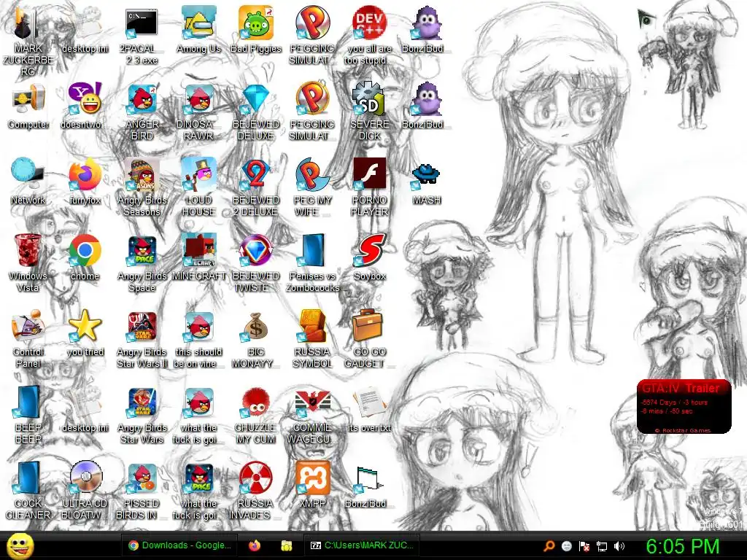Click the Firefox icon in the taskbar
The height and width of the screenshot is (560, 747).
255,545
